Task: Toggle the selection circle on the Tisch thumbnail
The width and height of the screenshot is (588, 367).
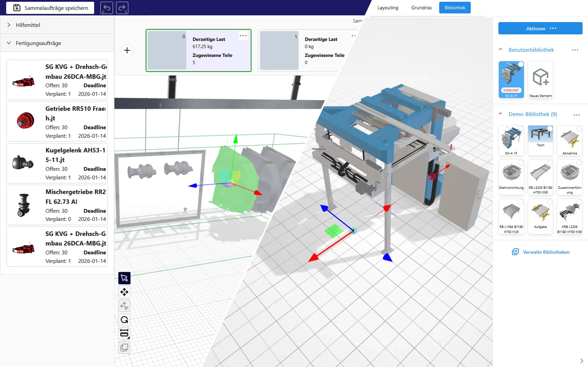Action: click(550, 129)
